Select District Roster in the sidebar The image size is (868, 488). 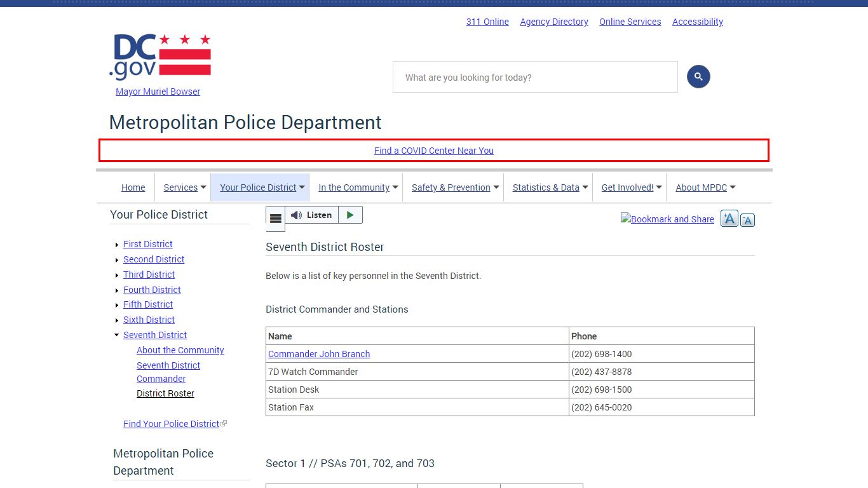coord(165,393)
